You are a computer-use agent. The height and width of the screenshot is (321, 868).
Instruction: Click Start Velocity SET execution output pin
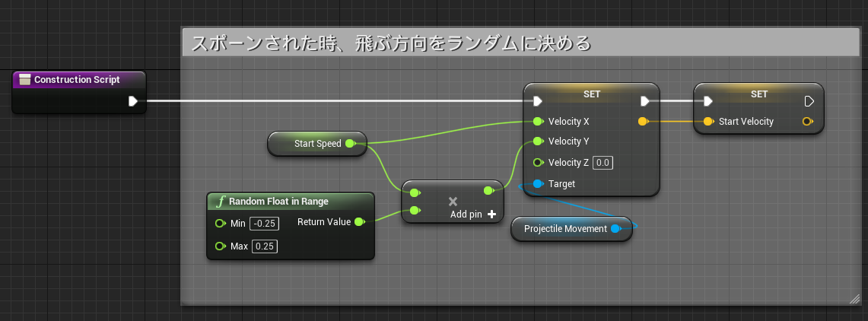pos(809,100)
